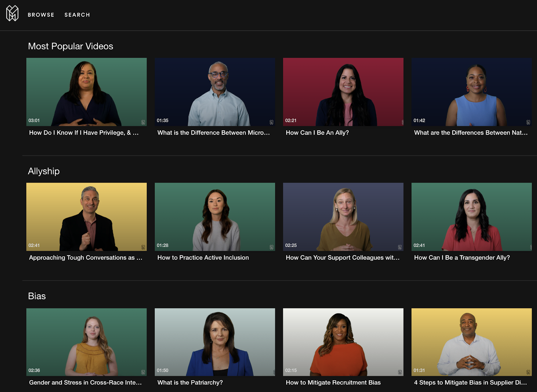Open the 'Approaching Tough Conversations' thumbnail
537x392 pixels.
pyautogui.click(x=86, y=216)
